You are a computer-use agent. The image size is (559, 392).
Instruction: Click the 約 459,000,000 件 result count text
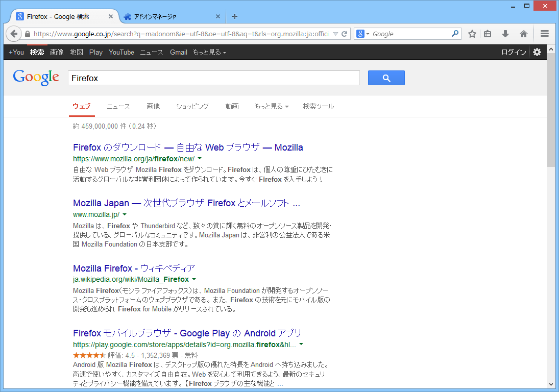(x=114, y=126)
